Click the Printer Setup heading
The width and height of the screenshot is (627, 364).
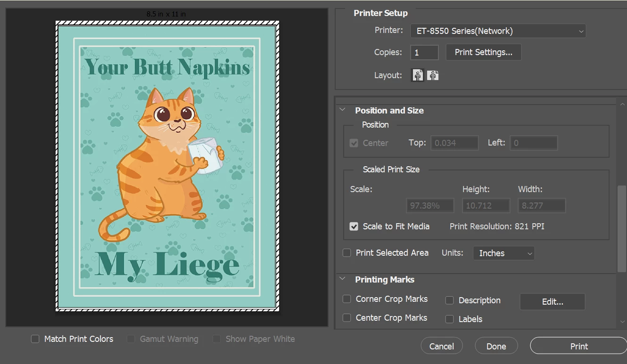(381, 13)
